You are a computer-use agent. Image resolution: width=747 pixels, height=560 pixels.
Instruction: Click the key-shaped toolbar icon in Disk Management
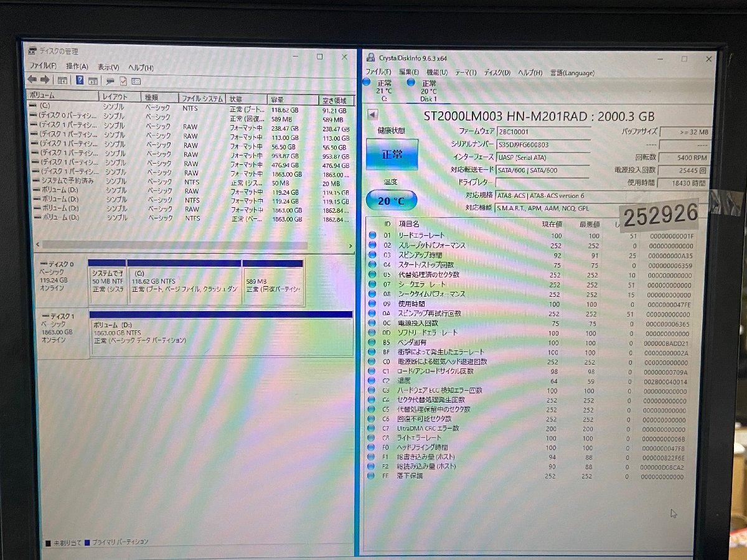[x=110, y=80]
